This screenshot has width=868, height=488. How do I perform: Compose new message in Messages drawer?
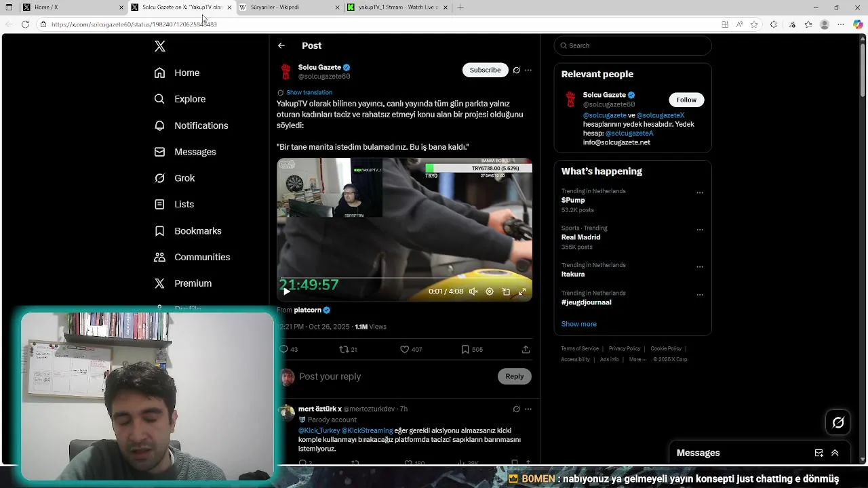pos(818,453)
